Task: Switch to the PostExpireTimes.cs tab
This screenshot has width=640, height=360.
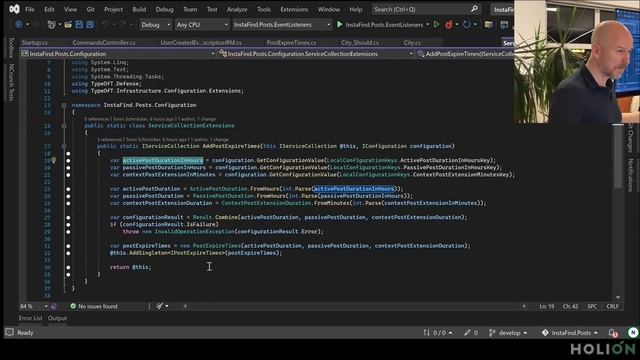Action: 291,42
